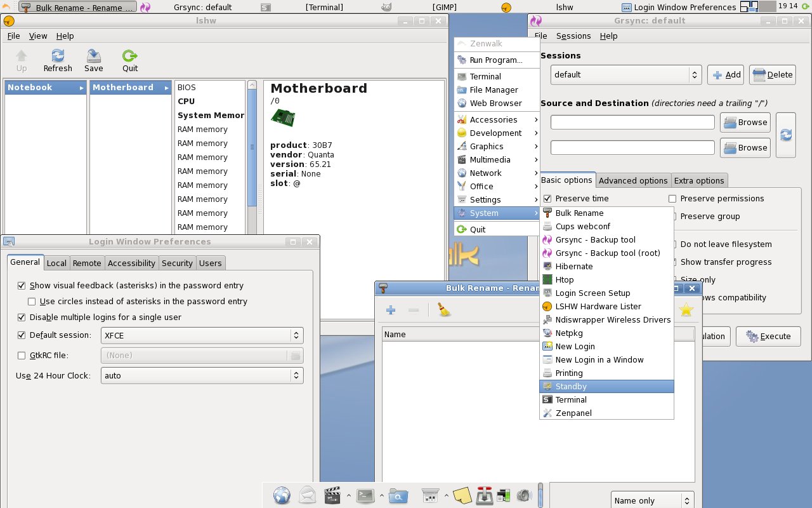Screen dimensions: 812x508
Task: Click the green Quit icon in lshw toolbar
Action: coord(130,56)
